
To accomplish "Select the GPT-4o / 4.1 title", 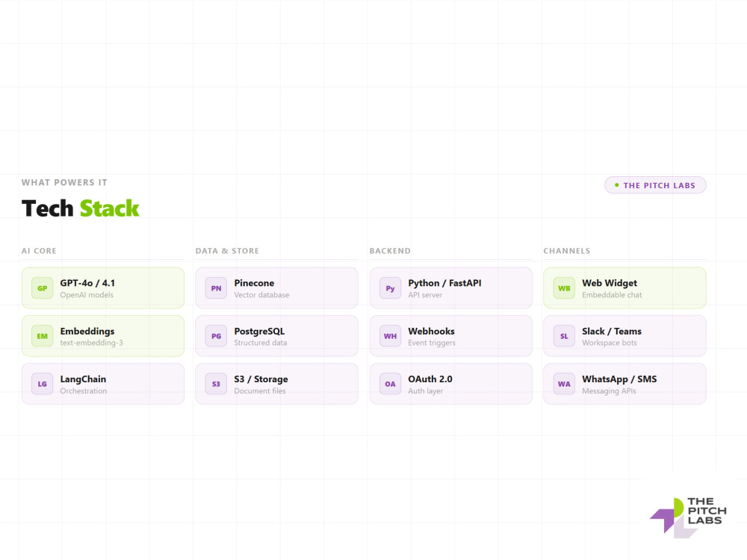I will point(87,283).
